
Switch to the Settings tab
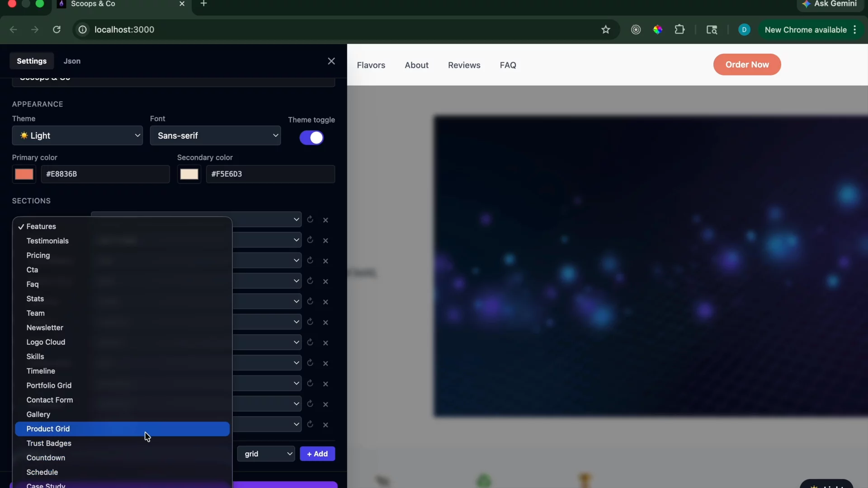coord(32,61)
